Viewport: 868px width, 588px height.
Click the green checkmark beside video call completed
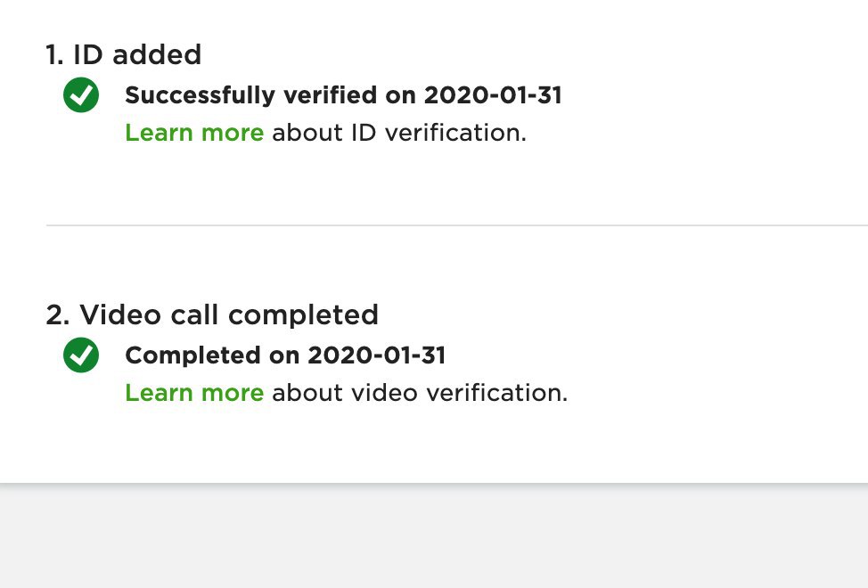point(81,355)
